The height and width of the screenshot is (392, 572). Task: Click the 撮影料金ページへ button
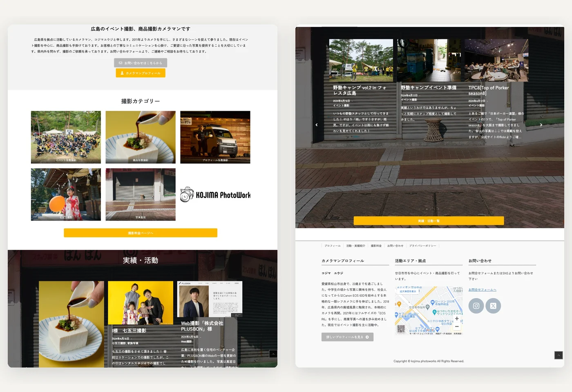(x=141, y=233)
